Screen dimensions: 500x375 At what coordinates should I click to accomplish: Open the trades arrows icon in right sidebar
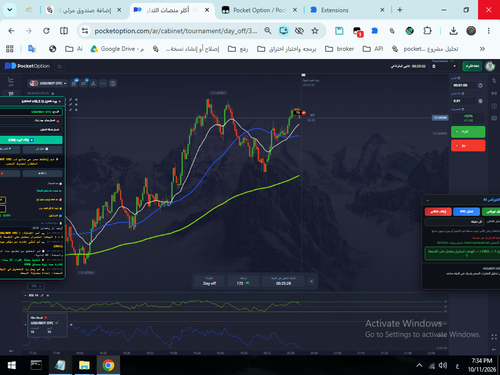494,81
